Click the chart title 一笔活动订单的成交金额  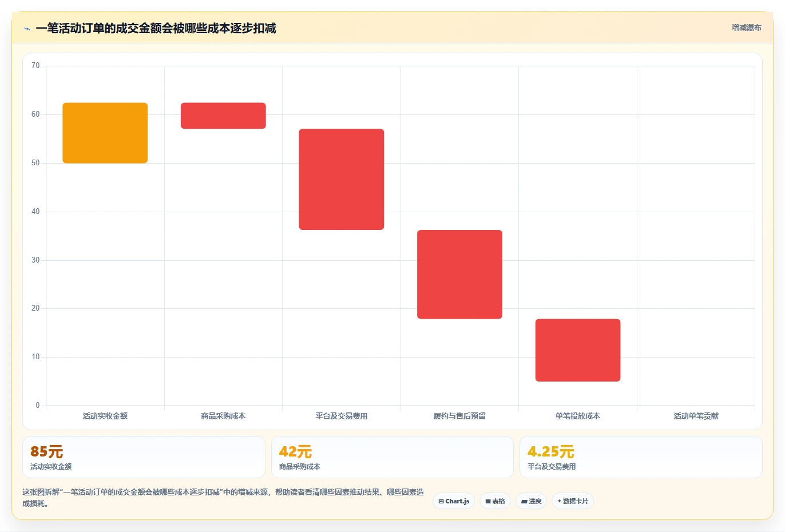(156, 28)
